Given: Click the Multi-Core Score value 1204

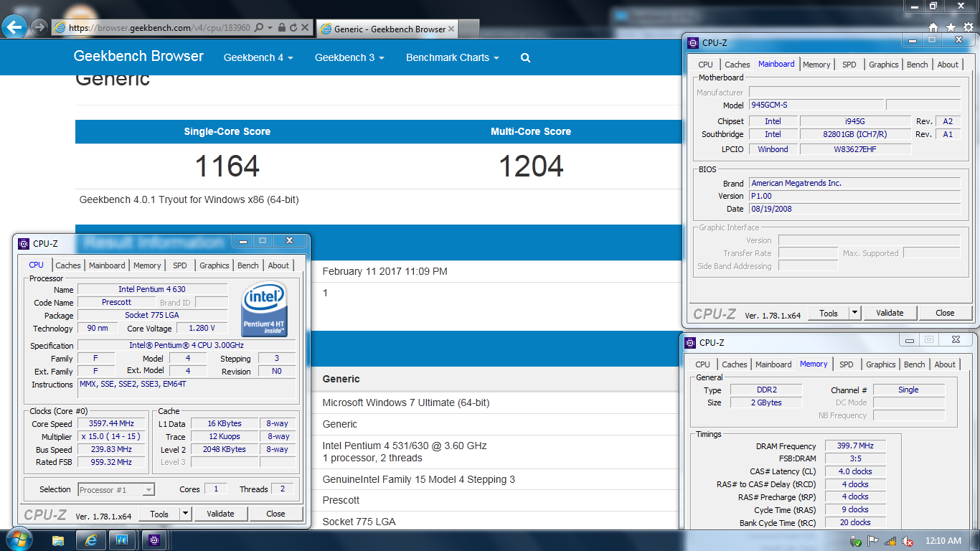Looking at the screenshot, I should [531, 166].
